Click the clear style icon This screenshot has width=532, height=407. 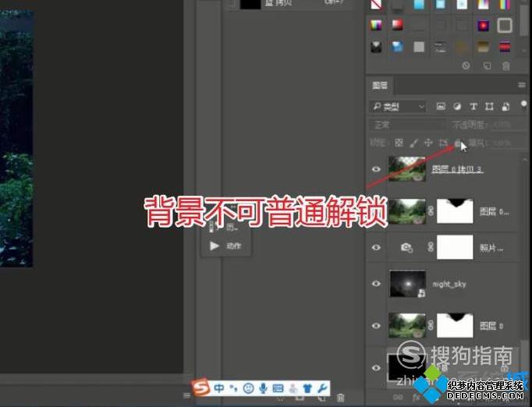[x=466, y=65]
